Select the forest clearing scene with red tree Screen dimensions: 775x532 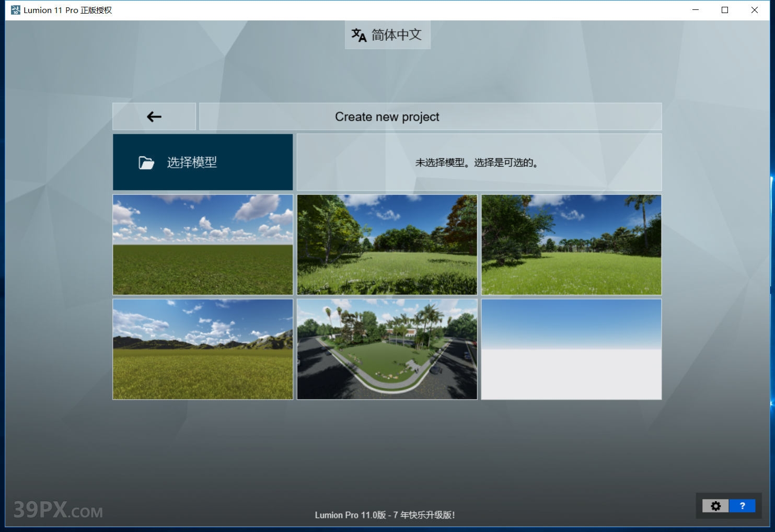(x=387, y=245)
